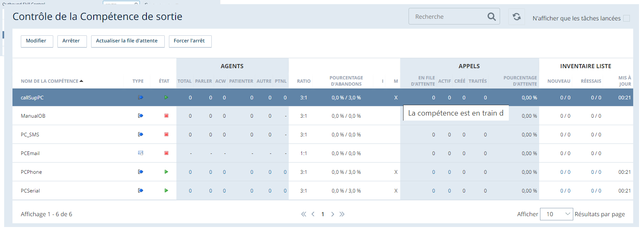Toggle the N'afficher que les tâches lancées checkbox

[x=626, y=18]
